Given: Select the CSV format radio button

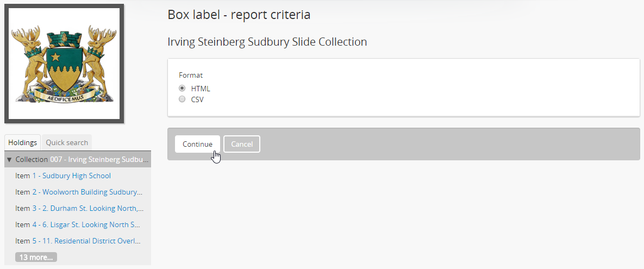Looking at the screenshot, I should tap(182, 99).
